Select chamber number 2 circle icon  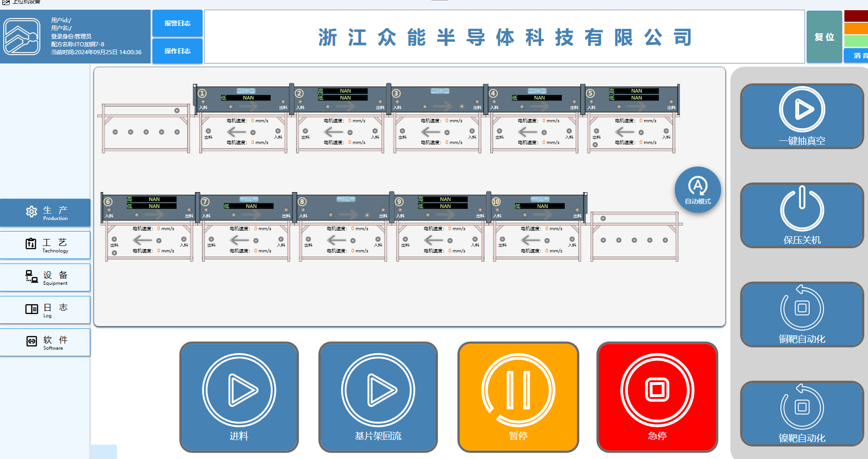click(x=299, y=93)
